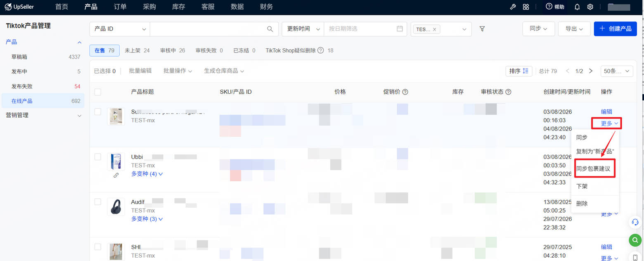Select 同步包裹建议 menu item

tap(593, 169)
